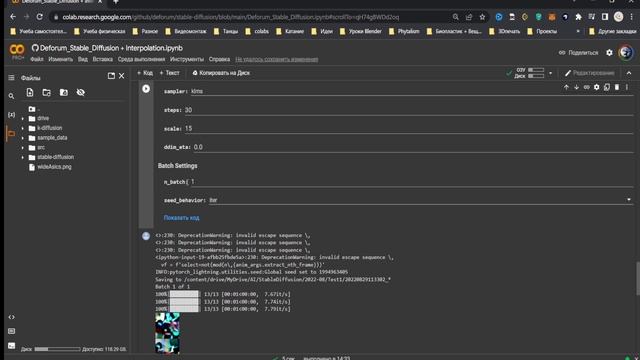The width and height of the screenshot is (640, 360).
Task: Expand the stable-diffusion folder
Action: 23,157
